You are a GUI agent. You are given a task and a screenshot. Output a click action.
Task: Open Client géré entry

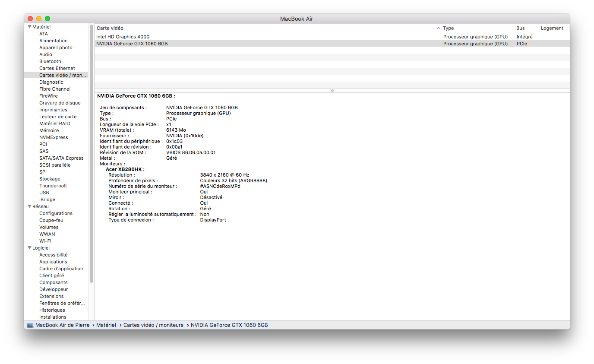point(51,275)
